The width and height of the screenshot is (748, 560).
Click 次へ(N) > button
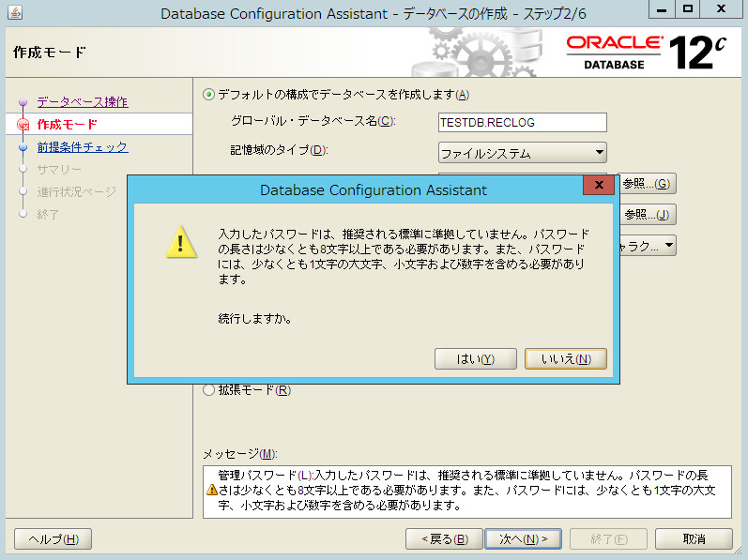(x=524, y=539)
